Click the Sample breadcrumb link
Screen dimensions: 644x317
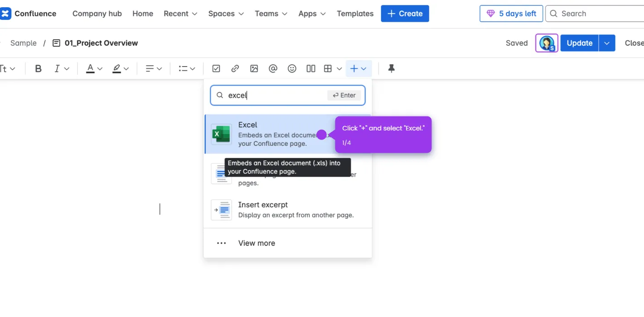coord(24,43)
